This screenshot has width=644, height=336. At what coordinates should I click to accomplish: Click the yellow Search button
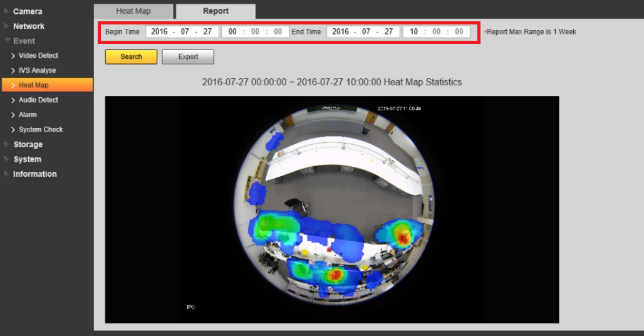[x=131, y=56]
